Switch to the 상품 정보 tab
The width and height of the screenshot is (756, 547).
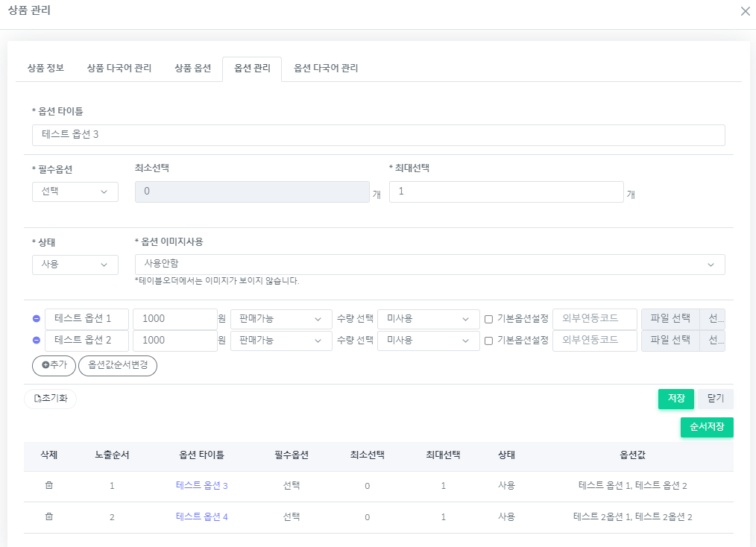click(45, 69)
